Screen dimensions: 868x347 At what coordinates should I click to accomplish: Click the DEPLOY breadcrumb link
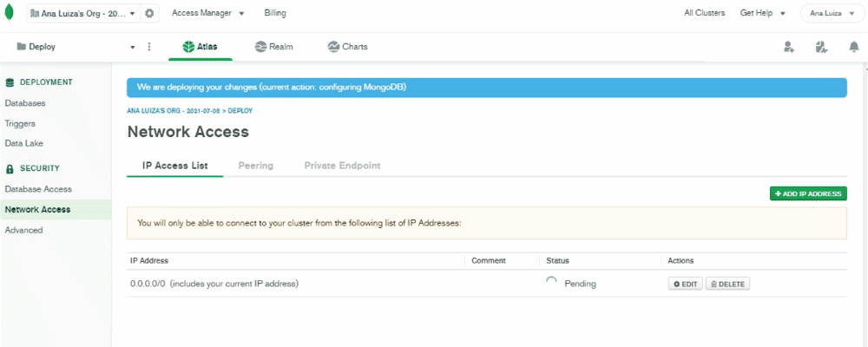[240, 111]
